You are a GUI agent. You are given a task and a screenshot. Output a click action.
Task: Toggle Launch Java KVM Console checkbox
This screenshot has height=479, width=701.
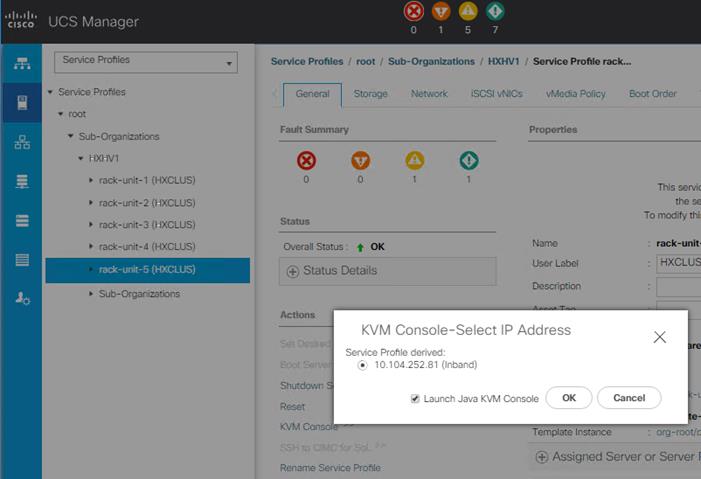tap(415, 398)
